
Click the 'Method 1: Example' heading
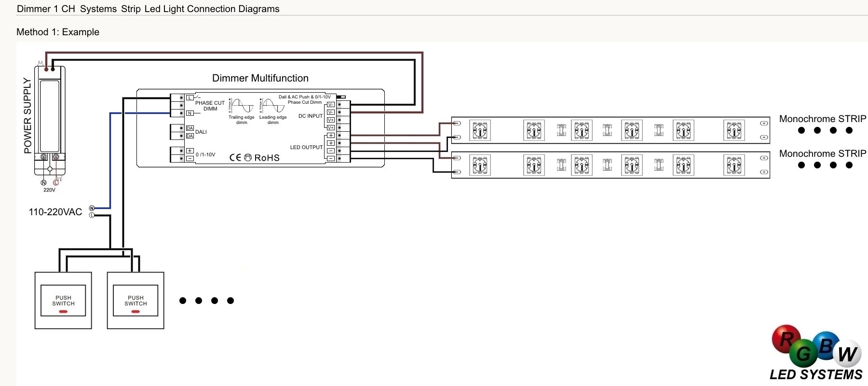(x=58, y=32)
